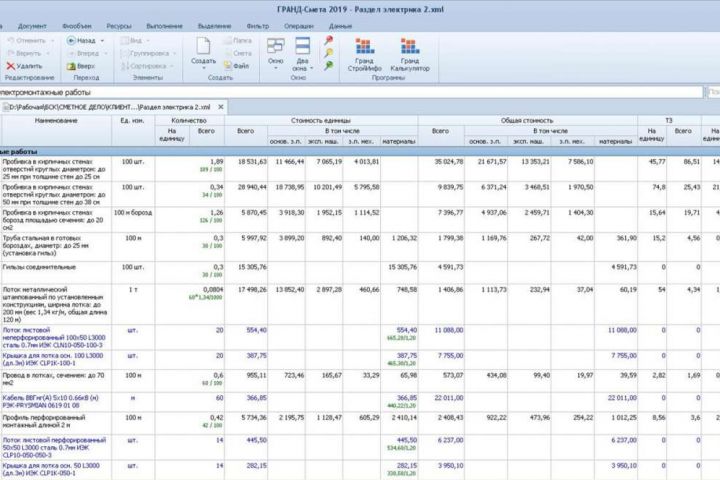The width and height of the screenshot is (720, 480).
Task: Click the yellow pin bookmark icon
Action: (x=329, y=53)
